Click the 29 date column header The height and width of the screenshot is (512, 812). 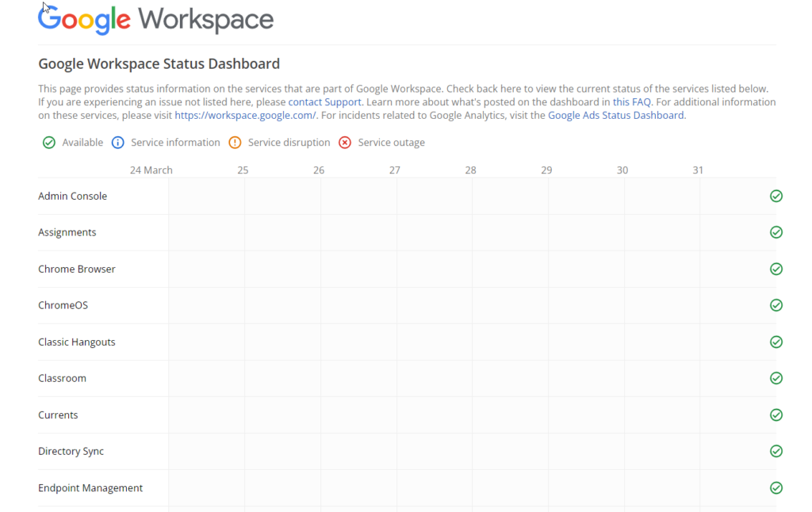point(546,170)
